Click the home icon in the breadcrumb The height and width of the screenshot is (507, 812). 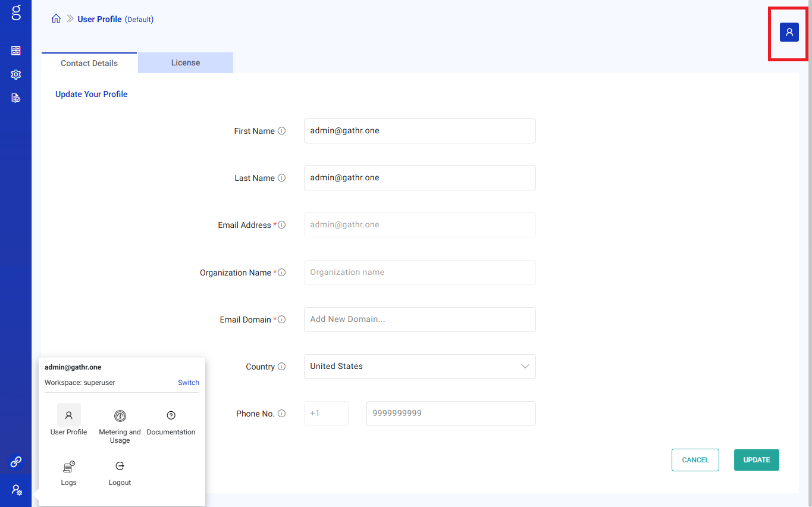(56, 18)
